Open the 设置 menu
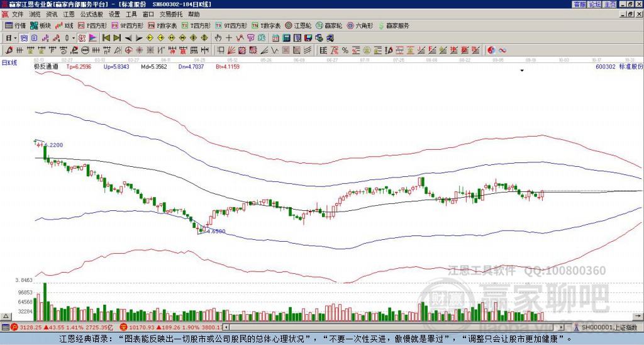The width and height of the screenshot is (644, 345). tap(114, 14)
